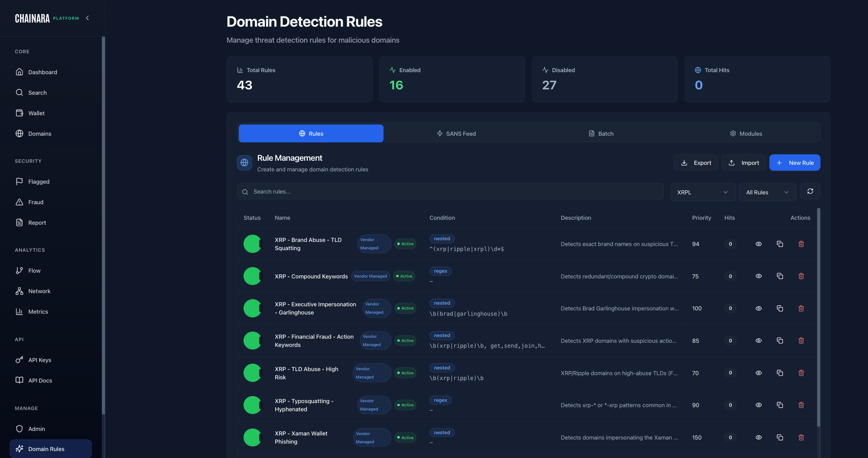View the XRP - Brand Abuse rule details
This screenshot has height=458, width=868.
click(x=758, y=244)
